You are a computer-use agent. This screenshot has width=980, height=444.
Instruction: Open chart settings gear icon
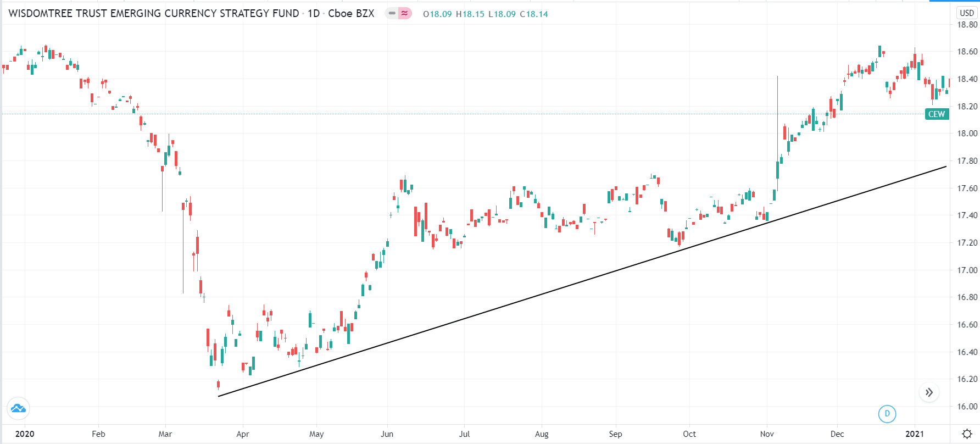[967, 434]
